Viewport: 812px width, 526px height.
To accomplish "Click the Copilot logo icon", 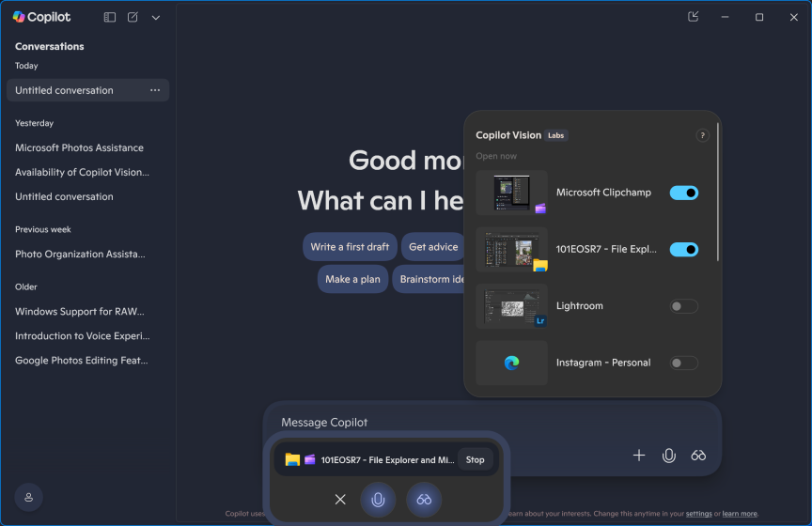I will coord(19,17).
